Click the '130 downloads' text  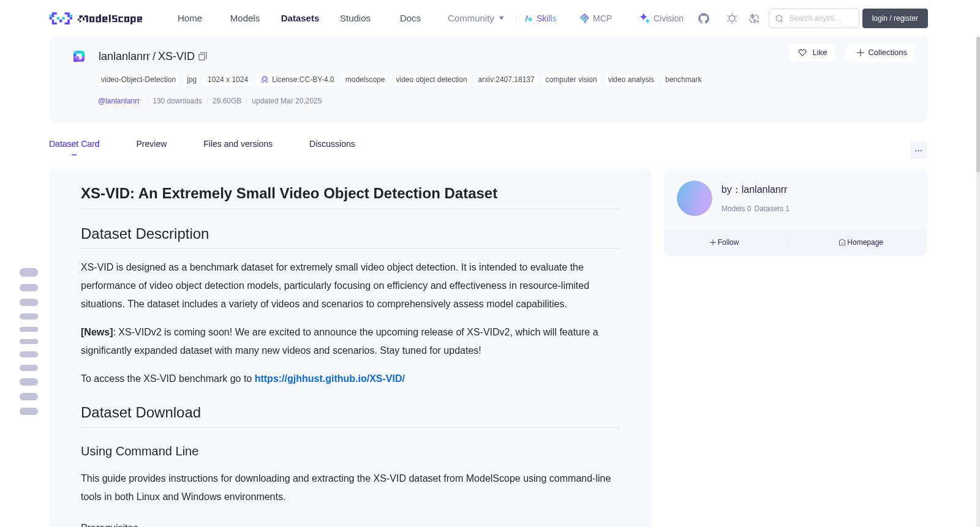pos(177,101)
